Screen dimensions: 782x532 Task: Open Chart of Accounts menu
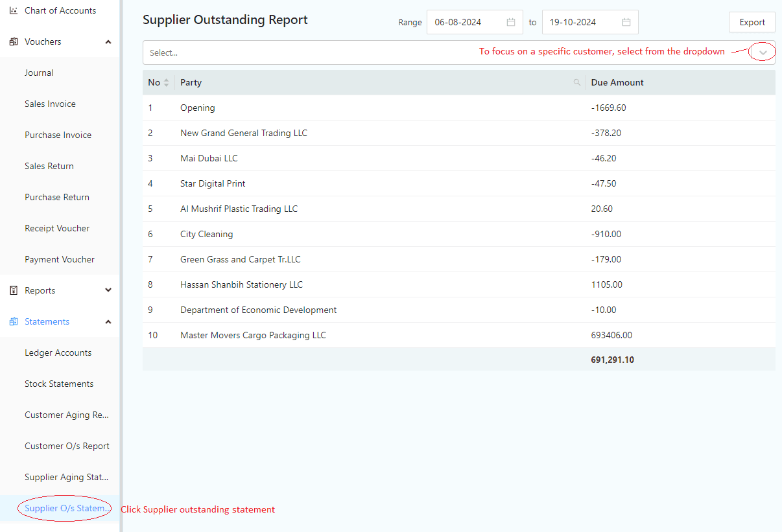[x=60, y=10]
